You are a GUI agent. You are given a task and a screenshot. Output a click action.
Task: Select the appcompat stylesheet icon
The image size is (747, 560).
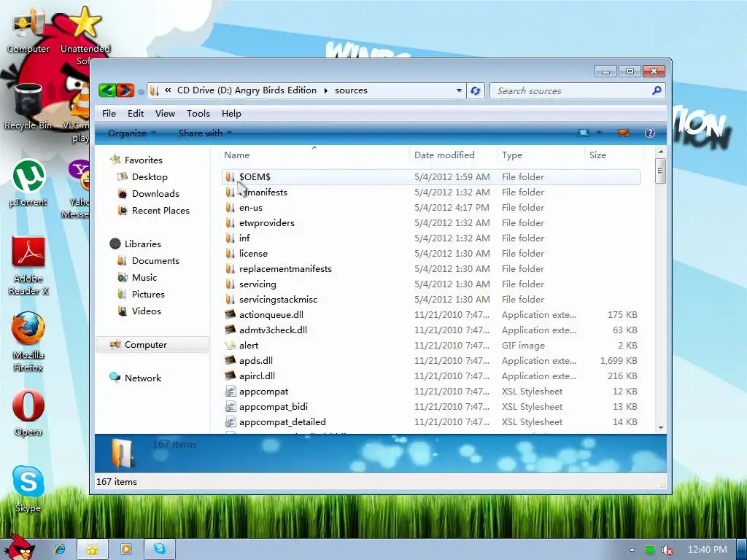pyautogui.click(x=230, y=391)
